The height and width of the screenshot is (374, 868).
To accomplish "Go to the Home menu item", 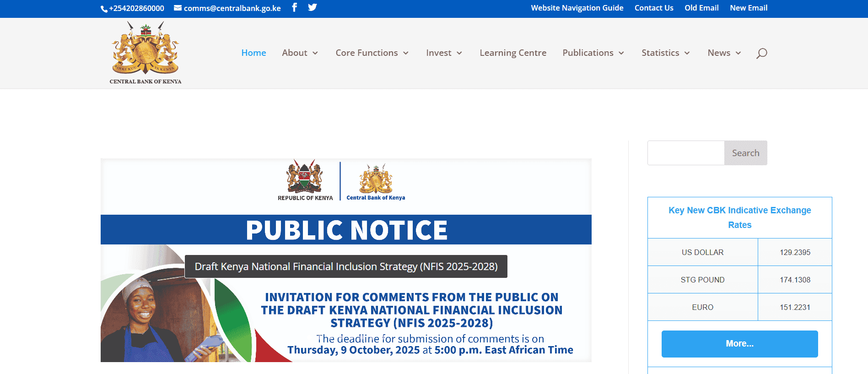I will coord(253,53).
